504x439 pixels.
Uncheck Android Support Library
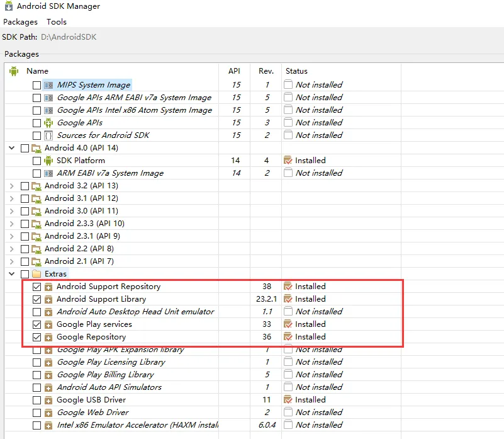pyautogui.click(x=36, y=299)
